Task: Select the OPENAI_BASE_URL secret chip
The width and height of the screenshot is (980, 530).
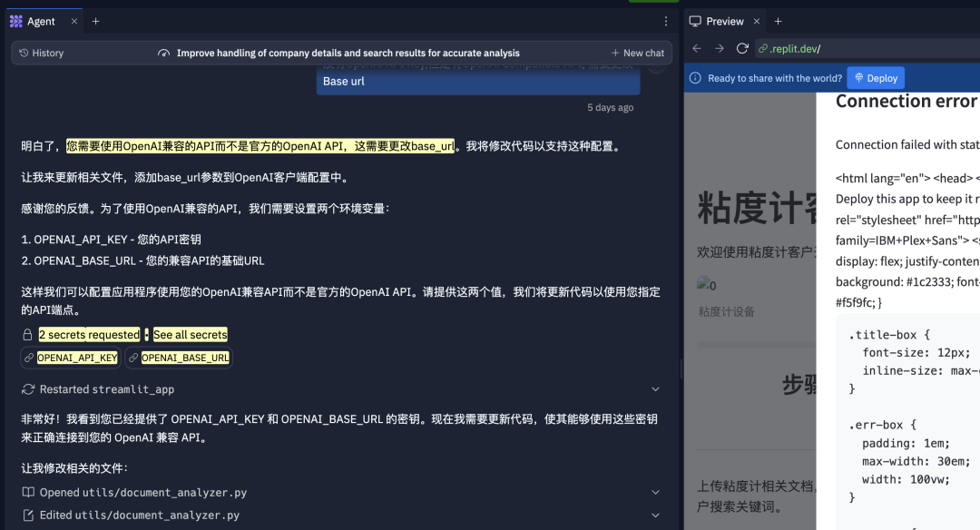Action: (179, 358)
